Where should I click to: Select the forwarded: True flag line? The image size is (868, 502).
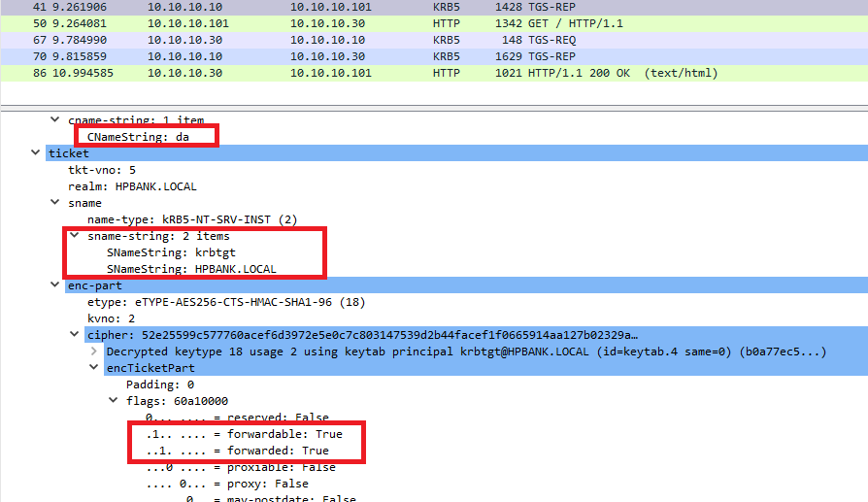pos(238,451)
